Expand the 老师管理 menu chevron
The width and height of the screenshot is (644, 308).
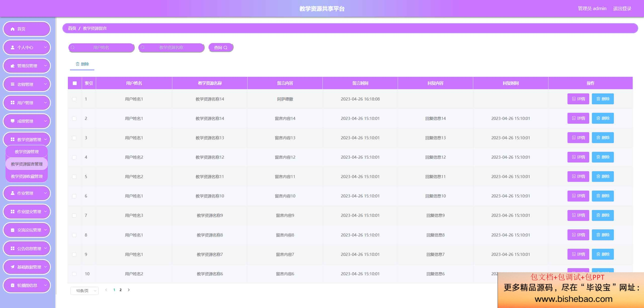point(45,84)
